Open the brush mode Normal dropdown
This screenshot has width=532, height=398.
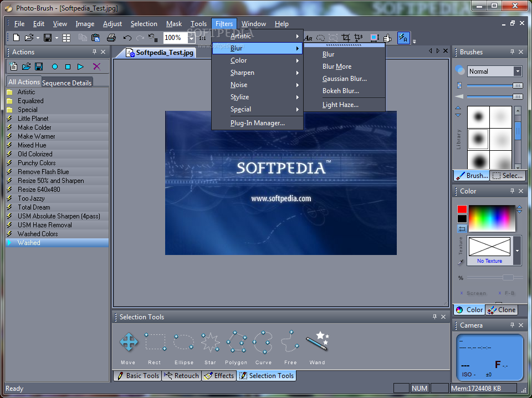pyautogui.click(x=517, y=72)
